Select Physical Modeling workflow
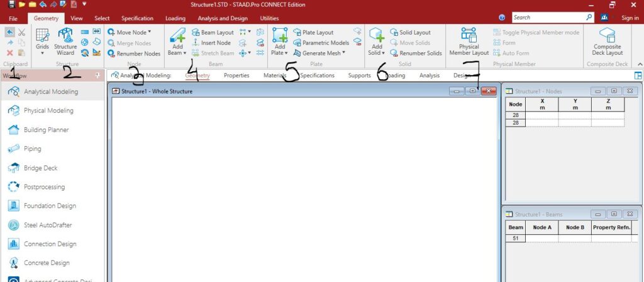Viewport: 644px width, 282px height. pyautogui.click(x=52, y=111)
